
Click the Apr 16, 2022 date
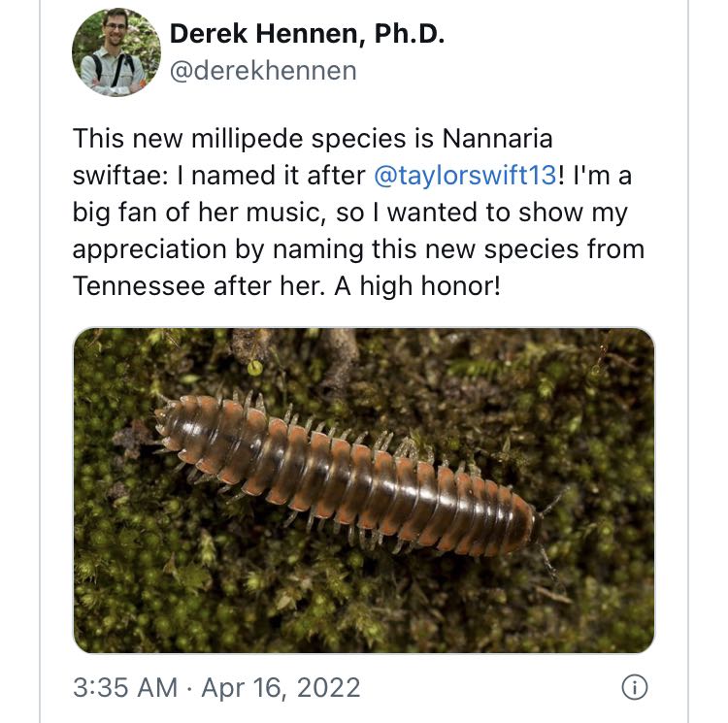281,688
